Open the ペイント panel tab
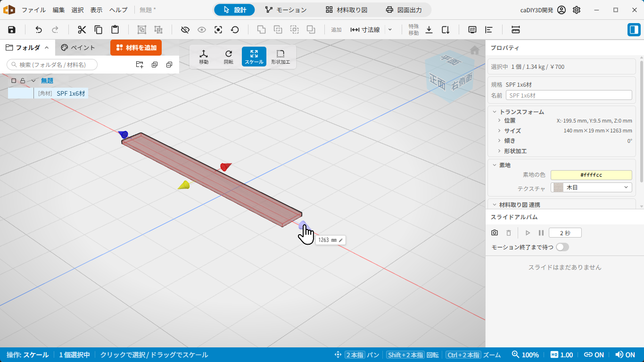The width and height of the screenshot is (644, 362). point(78,48)
